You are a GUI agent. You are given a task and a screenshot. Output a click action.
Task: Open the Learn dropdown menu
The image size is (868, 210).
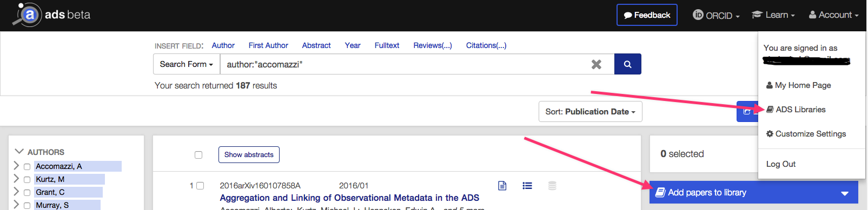pyautogui.click(x=773, y=15)
